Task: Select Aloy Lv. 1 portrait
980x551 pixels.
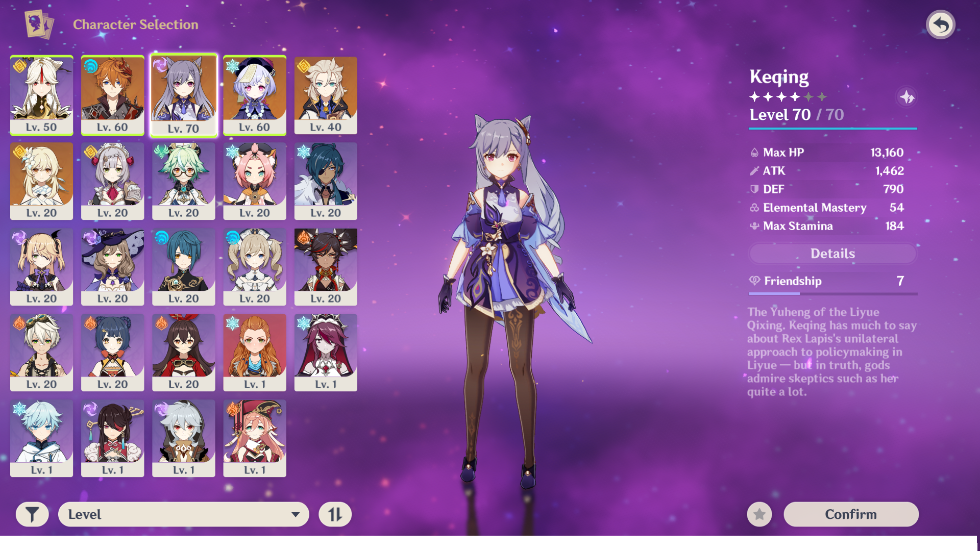Action: (x=255, y=353)
